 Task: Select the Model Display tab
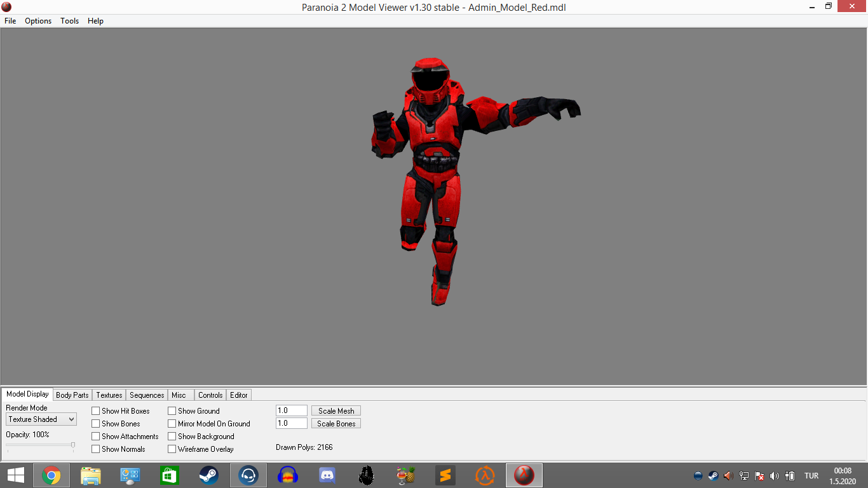[27, 394]
